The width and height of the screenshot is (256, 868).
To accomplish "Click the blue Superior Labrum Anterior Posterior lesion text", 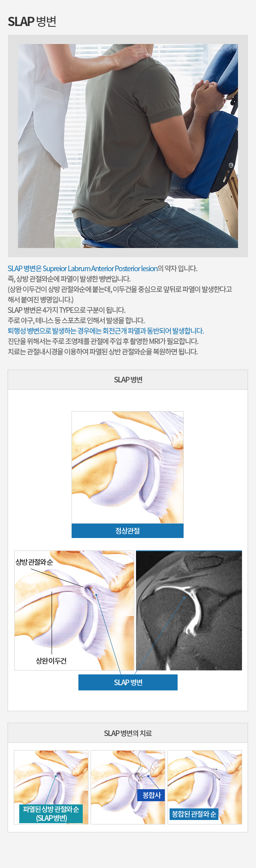I will [100, 268].
